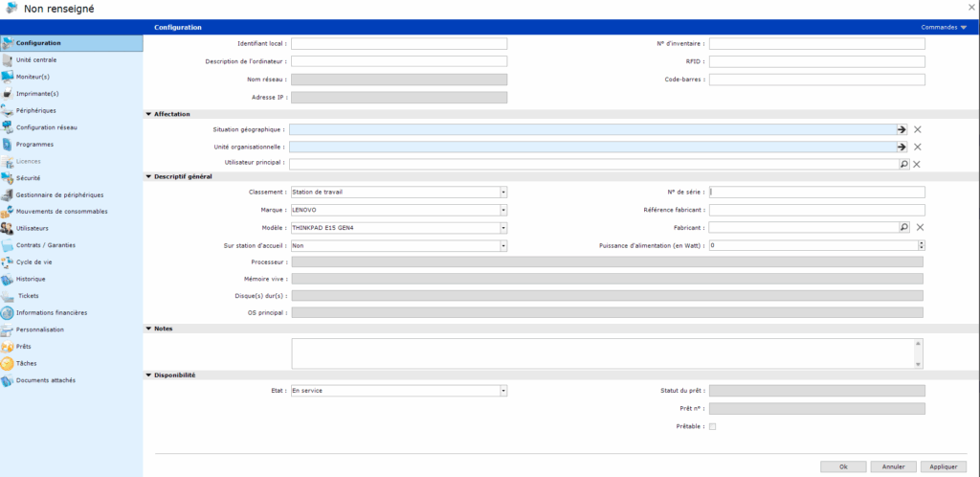980x477 pixels.
Task: Collapse the Disponibilité section
Action: pos(148,375)
